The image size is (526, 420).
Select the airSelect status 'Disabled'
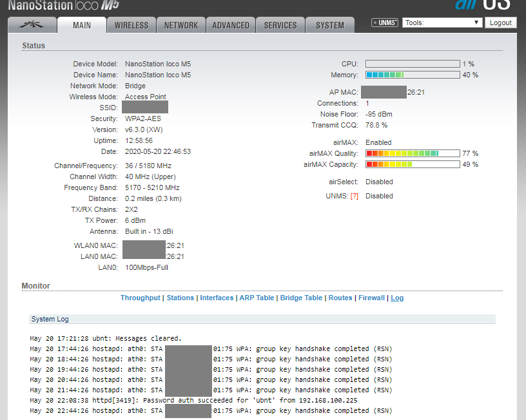(379, 182)
